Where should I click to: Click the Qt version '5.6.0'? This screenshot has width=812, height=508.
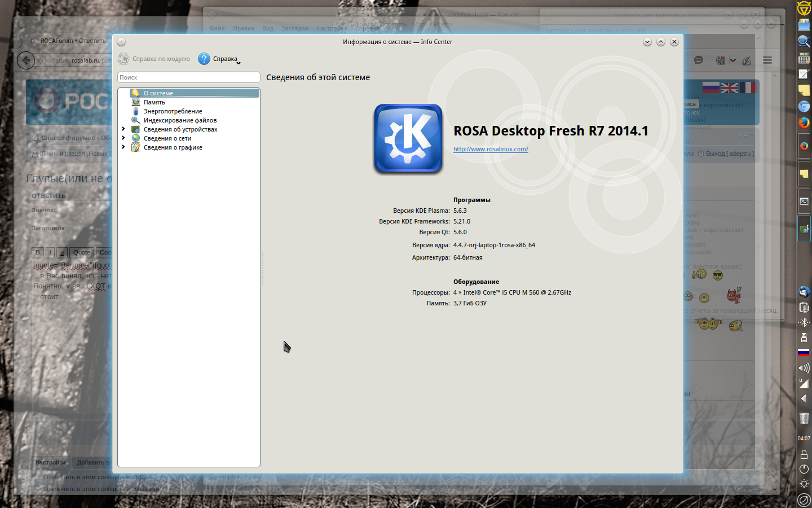[460, 232]
